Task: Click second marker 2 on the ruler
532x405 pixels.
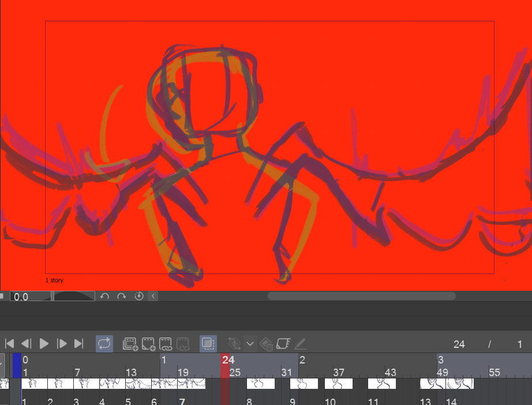Action: (x=302, y=359)
